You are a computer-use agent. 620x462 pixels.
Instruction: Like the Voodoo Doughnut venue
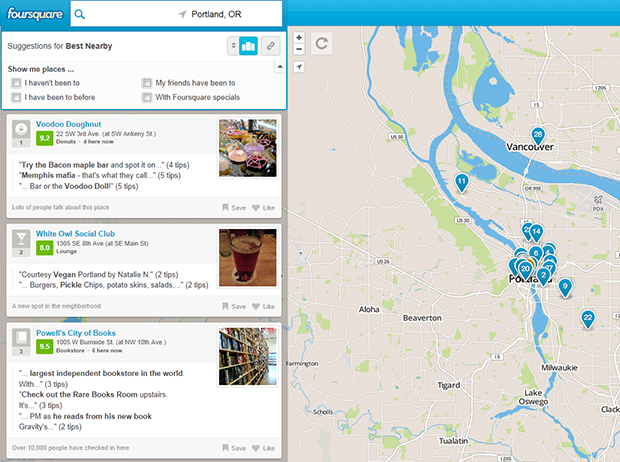[263, 207]
